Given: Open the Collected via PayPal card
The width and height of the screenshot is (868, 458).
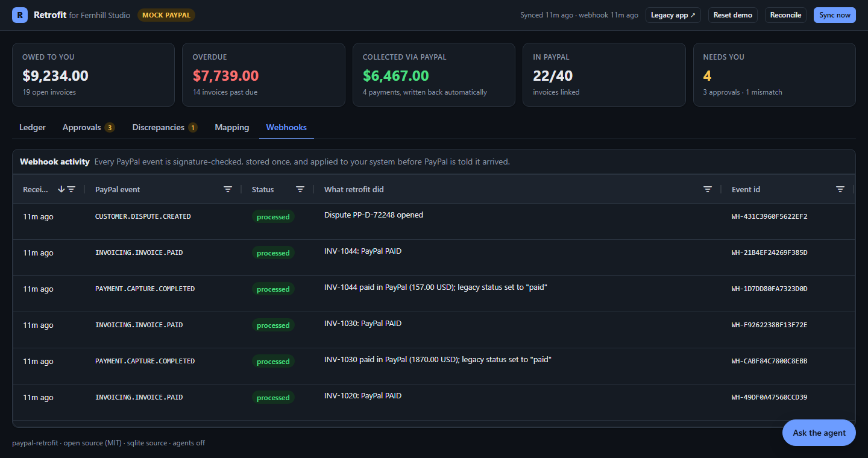Looking at the screenshot, I should pyautogui.click(x=434, y=75).
